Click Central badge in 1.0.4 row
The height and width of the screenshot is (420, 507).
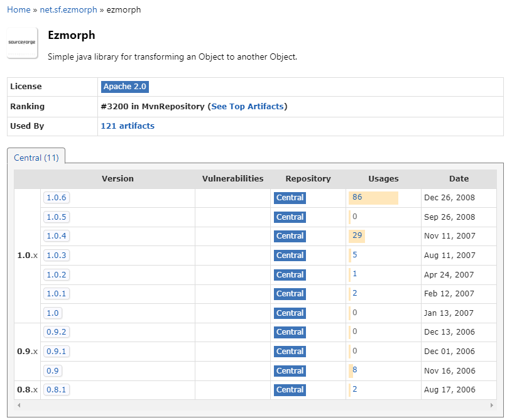click(x=290, y=236)
